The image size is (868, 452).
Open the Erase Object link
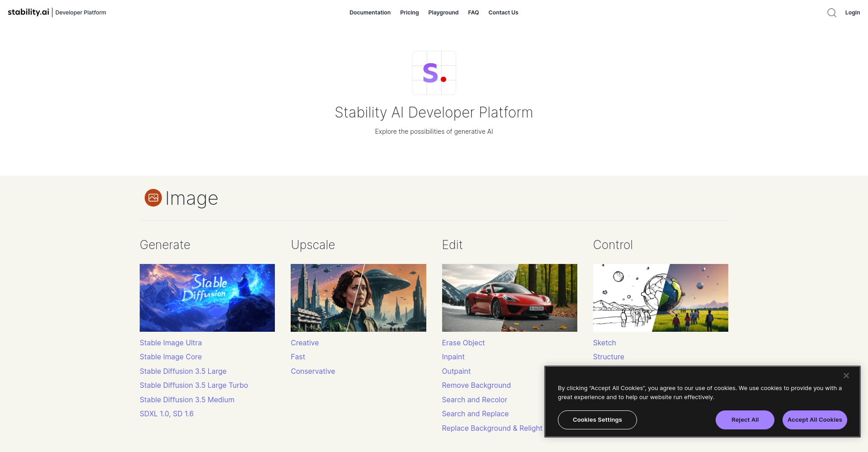pyautogui.click(x=463, y=343)
